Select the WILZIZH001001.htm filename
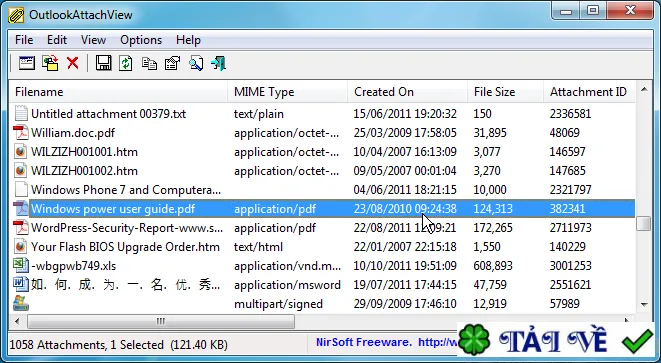 84,152
